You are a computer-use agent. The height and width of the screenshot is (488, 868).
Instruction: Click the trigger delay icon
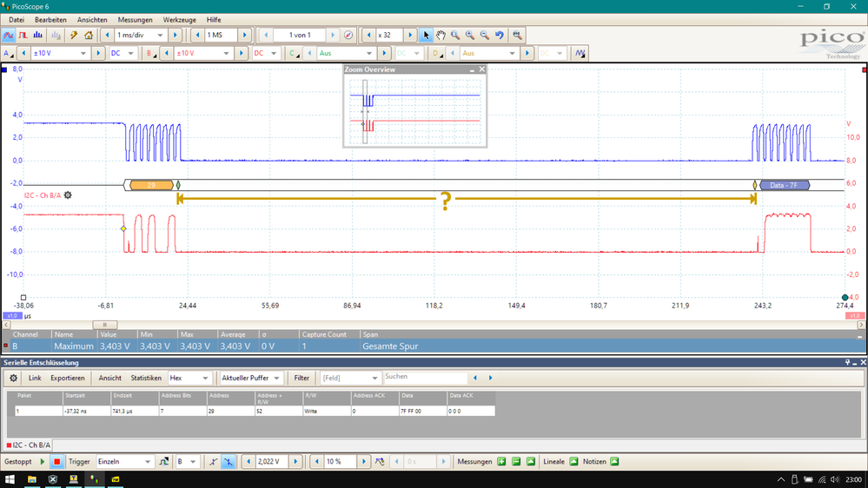tap(380, 461)
